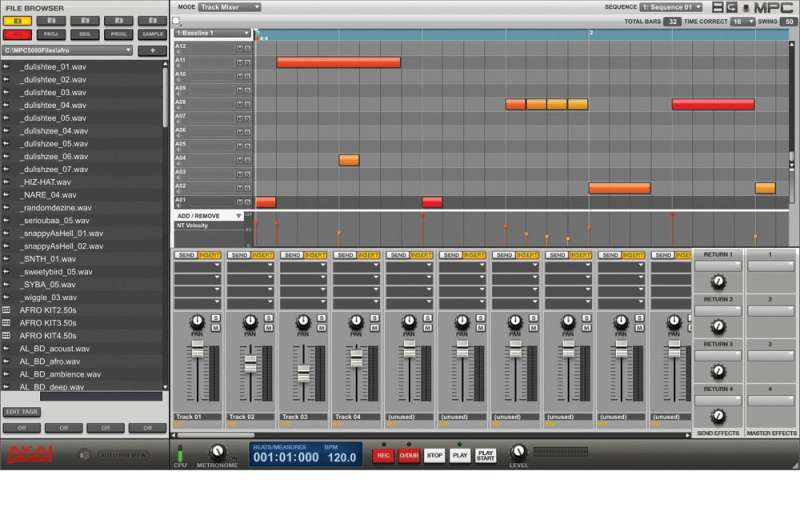This screenshot has width=800, height=519.
Task: Solo Track 01 with S button
Action: 216,318
